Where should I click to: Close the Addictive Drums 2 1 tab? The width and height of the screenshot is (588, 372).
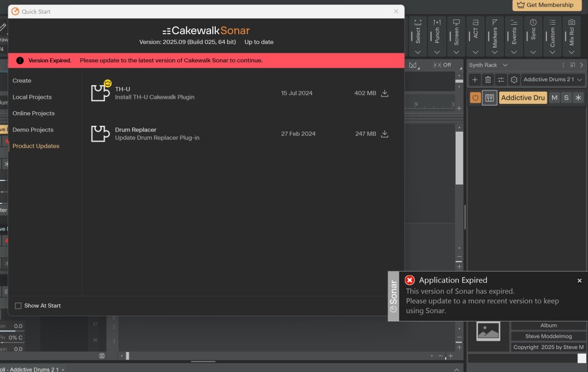point(63,370)
